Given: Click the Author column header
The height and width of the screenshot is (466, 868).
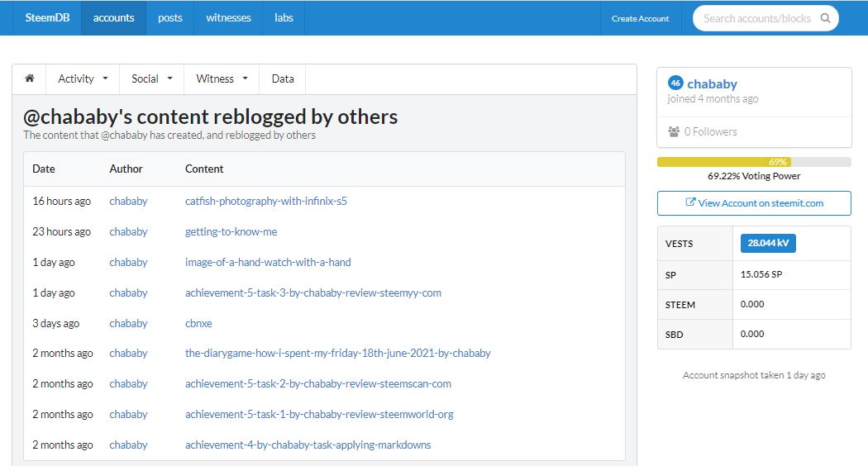Looking at the screenshot, I should 126,169.
